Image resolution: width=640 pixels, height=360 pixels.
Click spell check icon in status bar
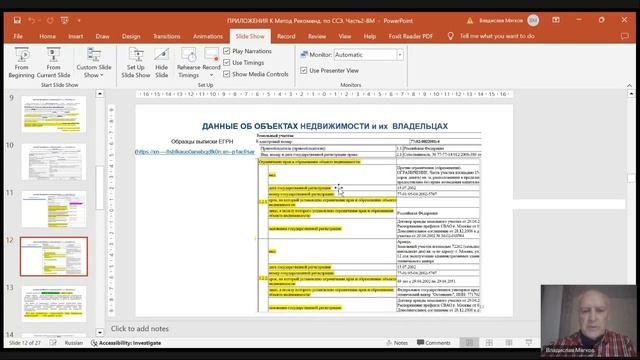click(53, 343)
